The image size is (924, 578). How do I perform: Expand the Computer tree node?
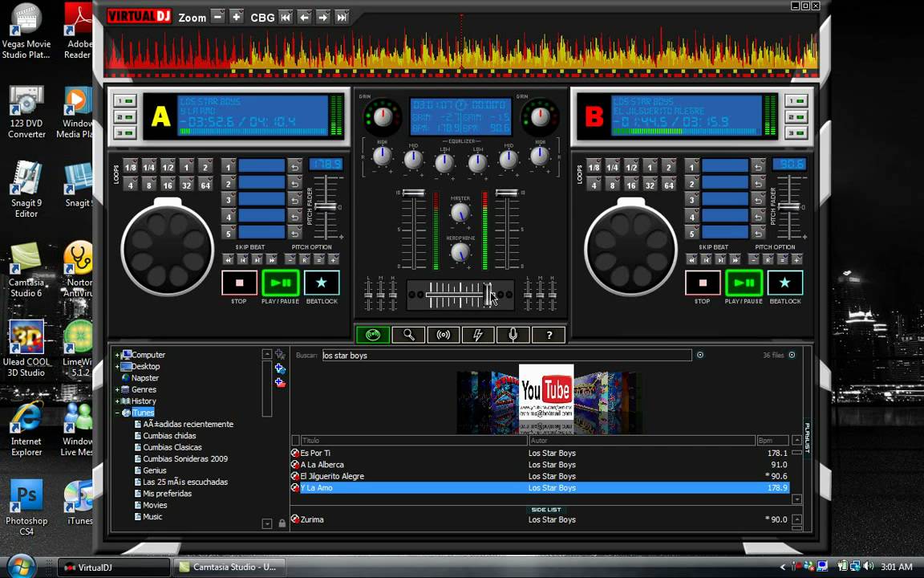[x=117, y=355]
